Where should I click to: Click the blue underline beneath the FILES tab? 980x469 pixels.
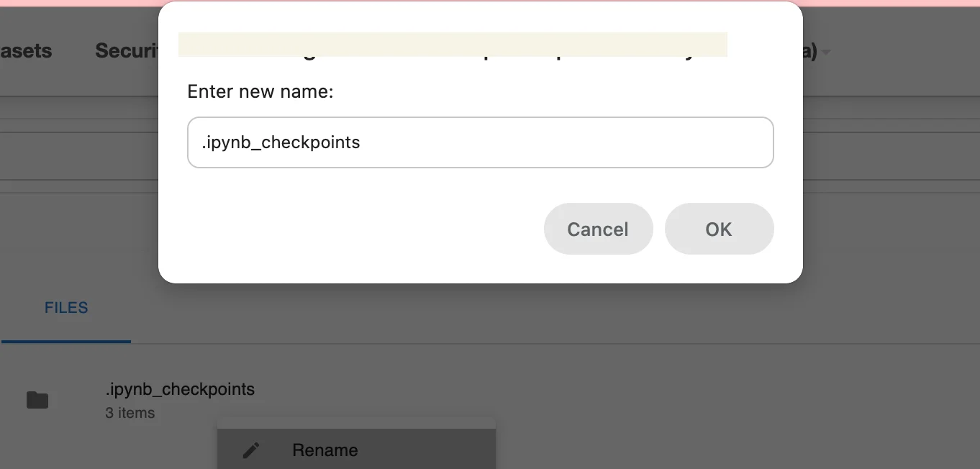[x=66, y=342]
